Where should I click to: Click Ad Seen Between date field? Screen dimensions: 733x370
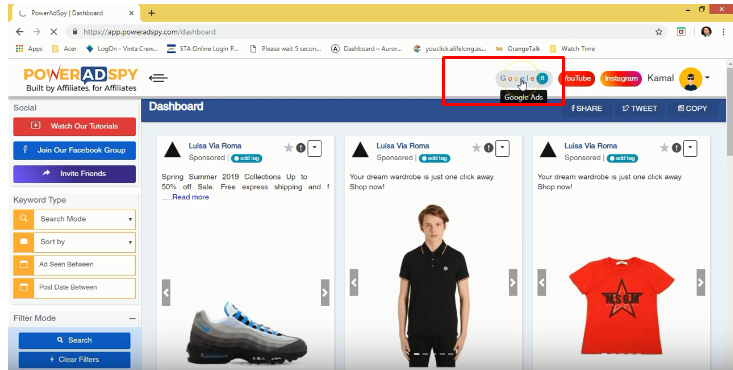tap(74, 265)
